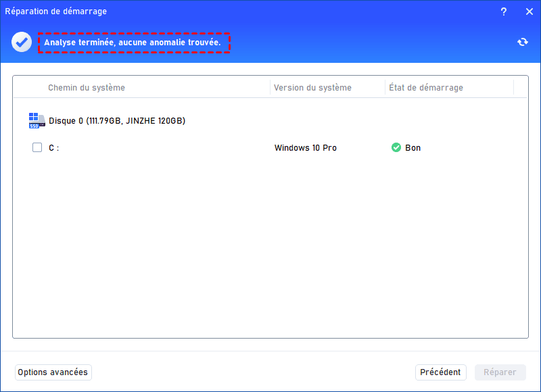
Task: Click the Analyse terminée status message
Action: pyautogui.click(x=133, y=43)
